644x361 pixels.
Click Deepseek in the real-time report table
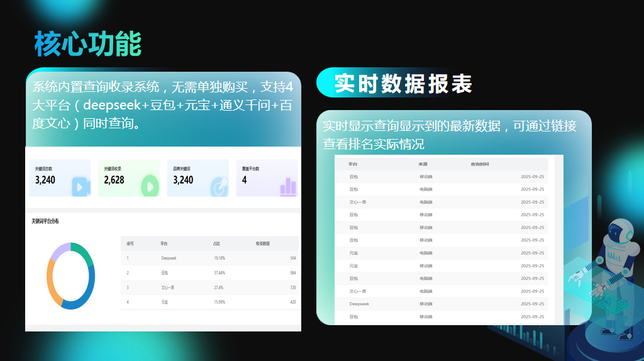click(359, 304)
